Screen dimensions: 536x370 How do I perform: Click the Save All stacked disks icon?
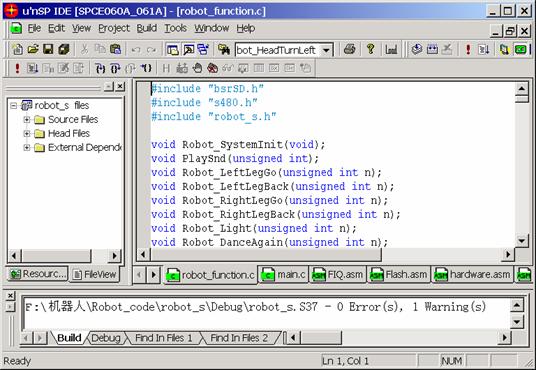[64, 50]
